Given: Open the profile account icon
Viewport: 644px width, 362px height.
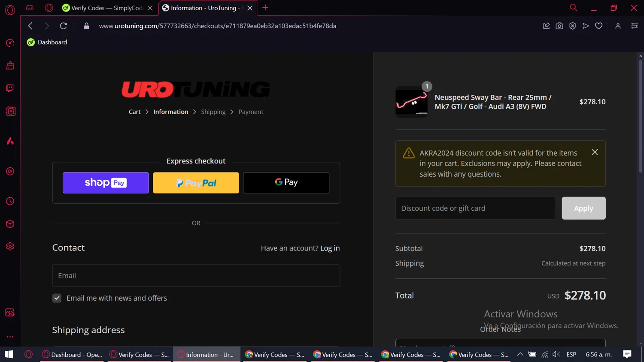Looking at the screenshot, I should 618,26.
